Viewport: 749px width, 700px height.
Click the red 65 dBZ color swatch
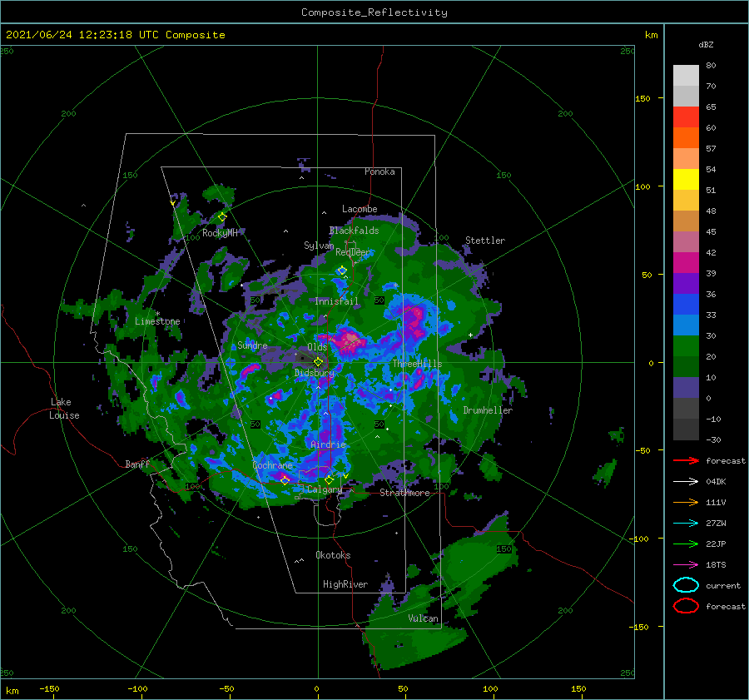tap(686, 117)
